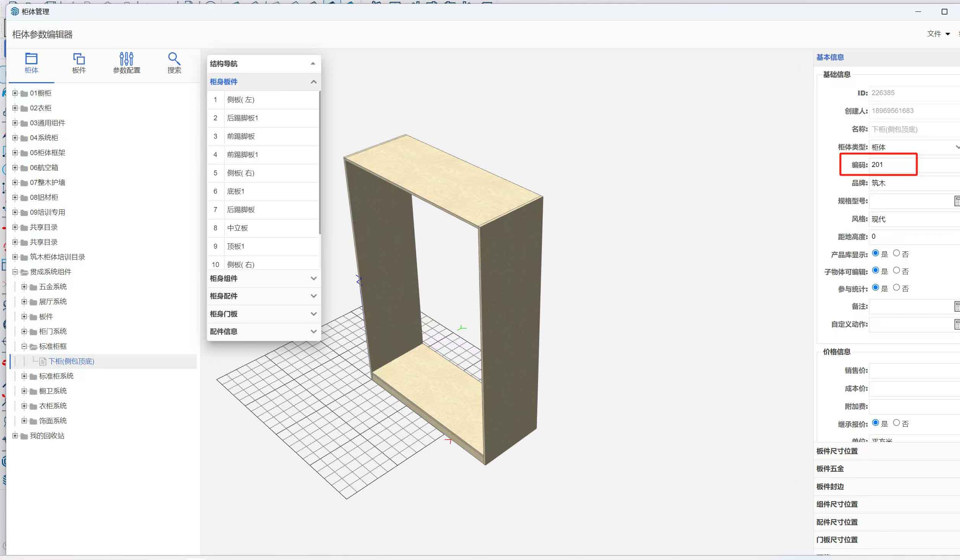The width and height of the screenshot is (960, 560).
Task: Click the 搜索 magnifier icon
Action: click(x=174, y=59)
